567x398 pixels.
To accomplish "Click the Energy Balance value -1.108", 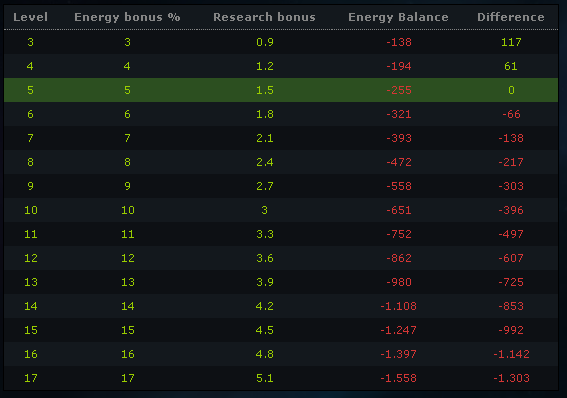I will pyautogui.click(x=398, y=306).
